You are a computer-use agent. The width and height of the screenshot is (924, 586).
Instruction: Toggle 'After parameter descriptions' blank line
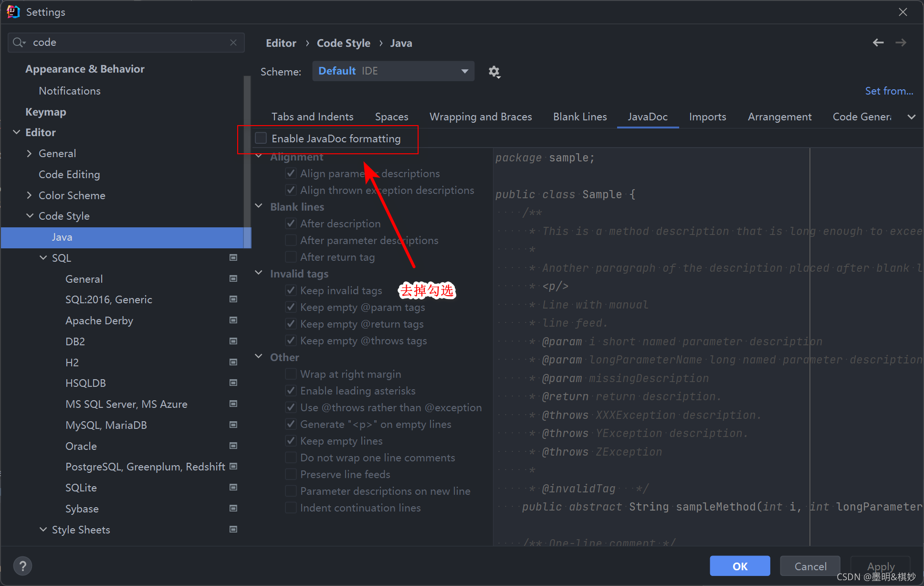pos(290,240)
